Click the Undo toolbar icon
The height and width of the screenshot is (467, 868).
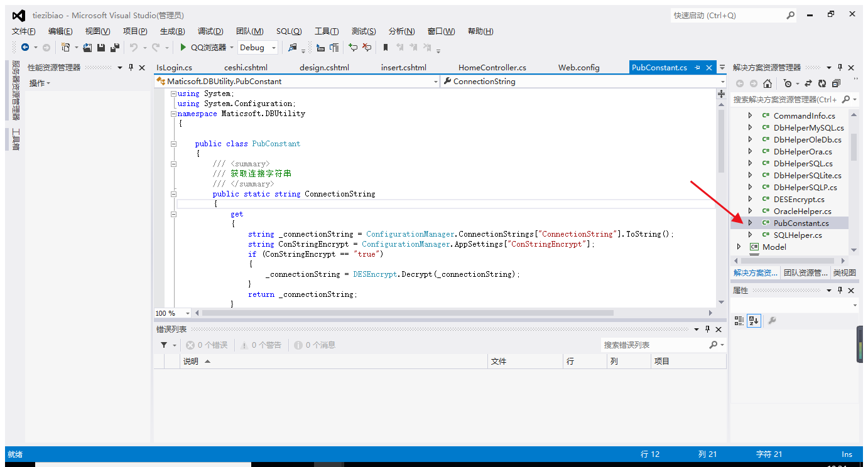(133, 47)
